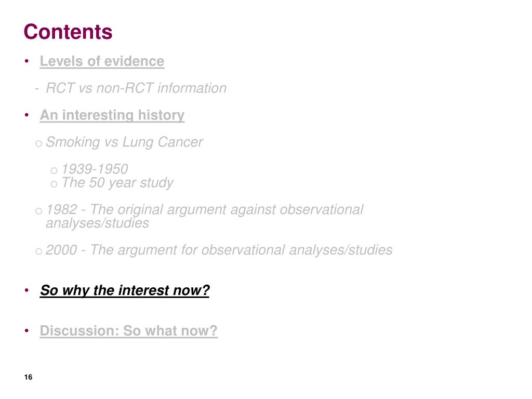
Task: Click bullet beside An interesting history
Action: [x=27, y=115]
